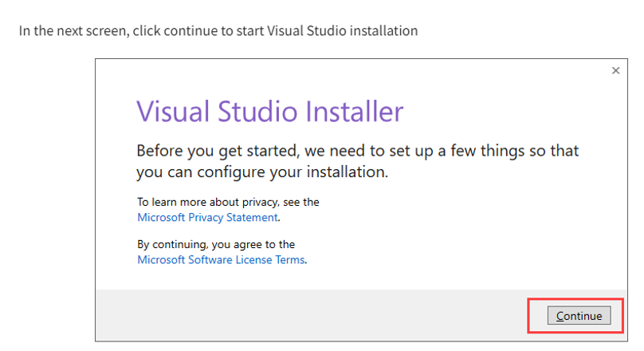Click the "you can configure your installation" line

261,172
